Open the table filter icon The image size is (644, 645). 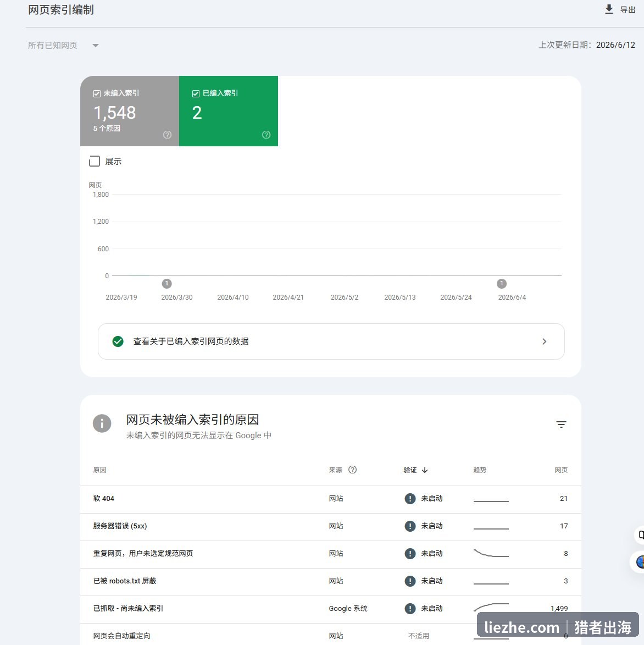pyautogui.click(x=561, y=424)
